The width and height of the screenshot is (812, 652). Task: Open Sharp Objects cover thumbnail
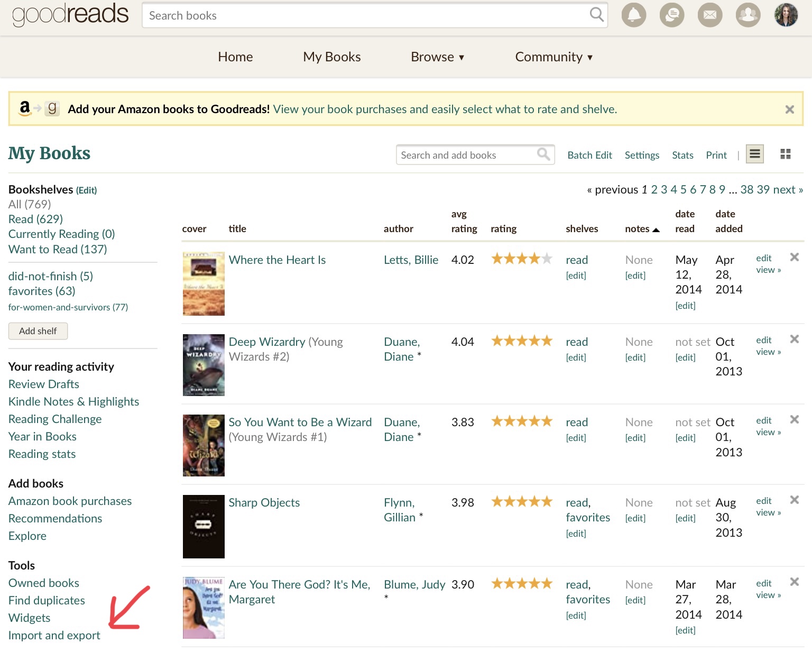click(x=204, y=527)
